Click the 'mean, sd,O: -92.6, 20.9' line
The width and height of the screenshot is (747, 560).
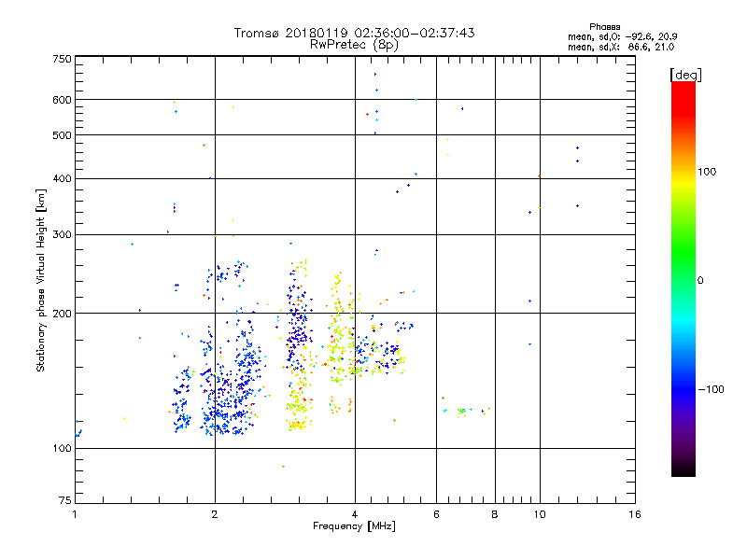pyautogui.click(x=622, y=36)
